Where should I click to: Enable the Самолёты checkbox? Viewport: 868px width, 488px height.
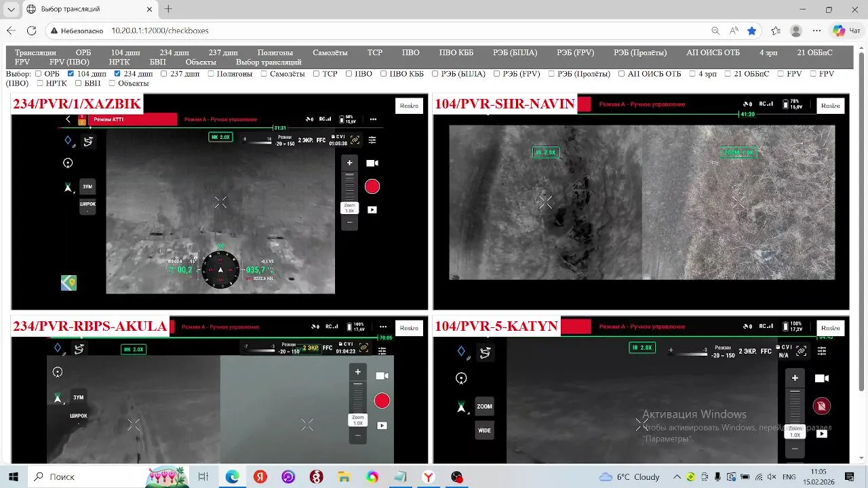pyautogui.click(x=263, y=74)
